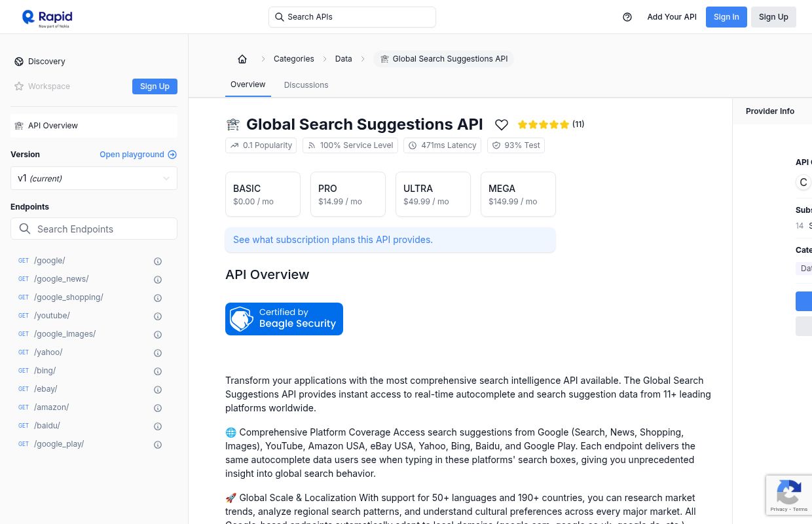This screenshot has height=524, width=812.
Task: Show info for the /google_images/ endpoint
Action: click(158, 335)
